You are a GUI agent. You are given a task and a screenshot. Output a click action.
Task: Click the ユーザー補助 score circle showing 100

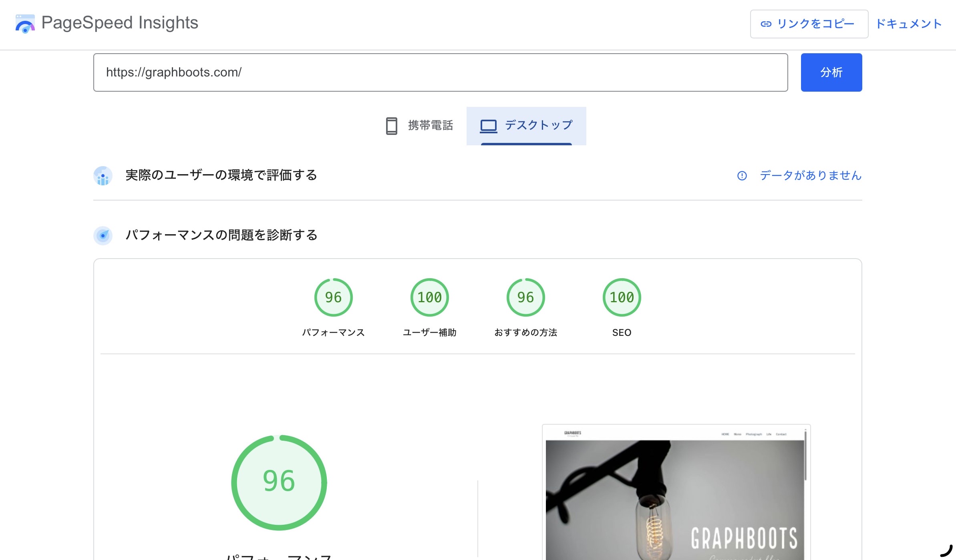(x=430, y=297)
